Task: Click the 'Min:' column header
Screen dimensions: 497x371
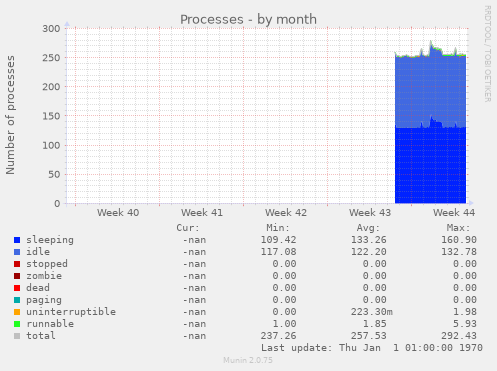Action: (x=278, y=228)
